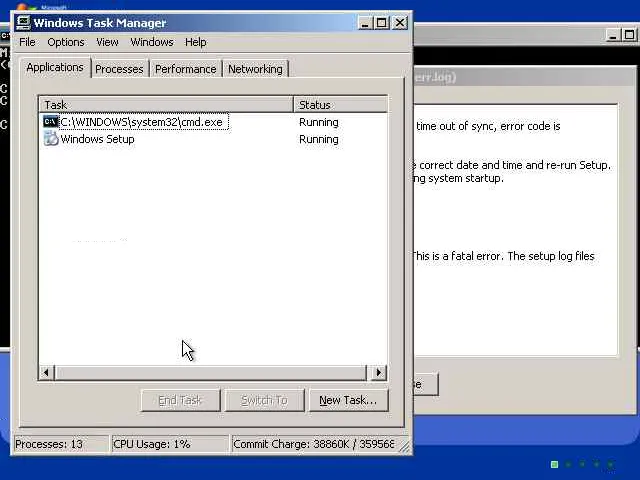Switch to the Applications tab

(x=55, y=67)
